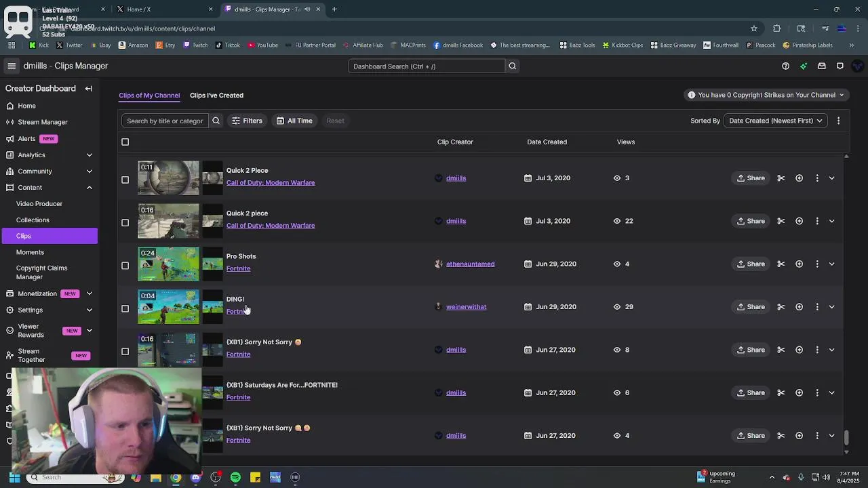
Task: Check the box for DING! clip
Action: [x=125, y=308]
